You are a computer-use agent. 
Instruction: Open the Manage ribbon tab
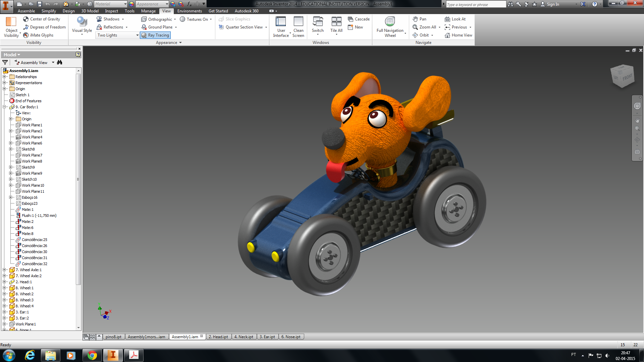[x=148, y=11]
